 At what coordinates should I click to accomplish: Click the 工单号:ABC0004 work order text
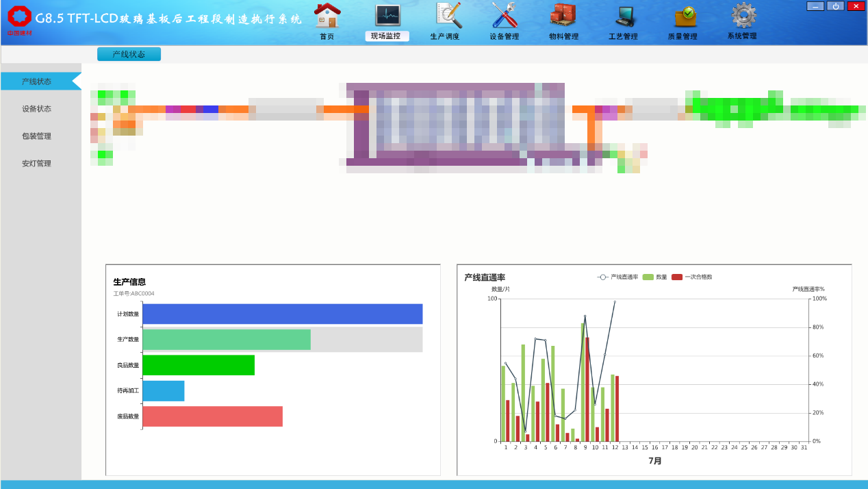pyautogui.click(x=133, y=294)
